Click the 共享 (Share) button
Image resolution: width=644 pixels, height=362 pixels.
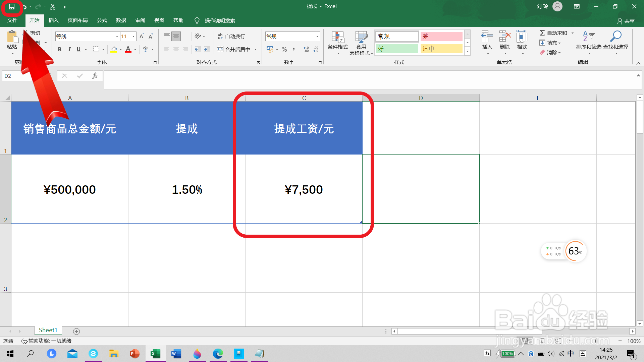[627, 21]
